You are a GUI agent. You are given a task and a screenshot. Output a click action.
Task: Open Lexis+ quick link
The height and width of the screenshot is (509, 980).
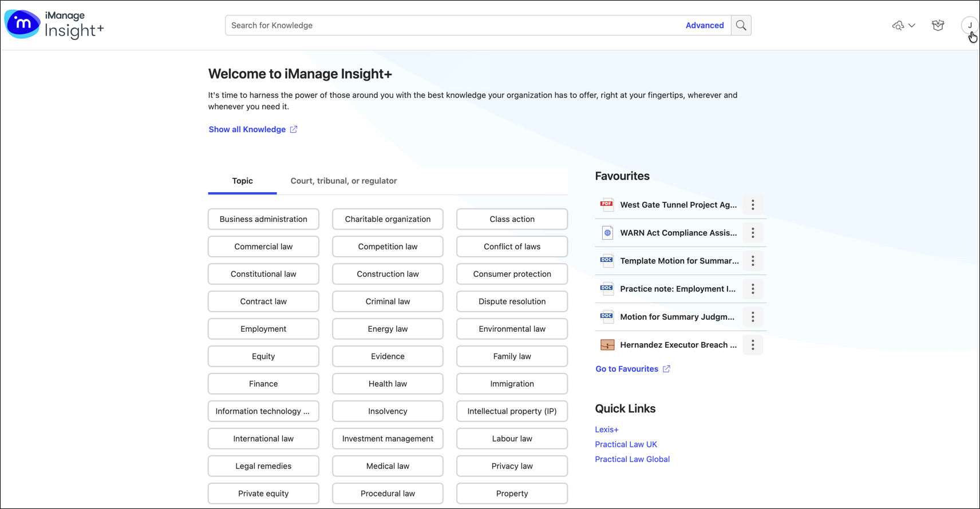pos(607,430)
